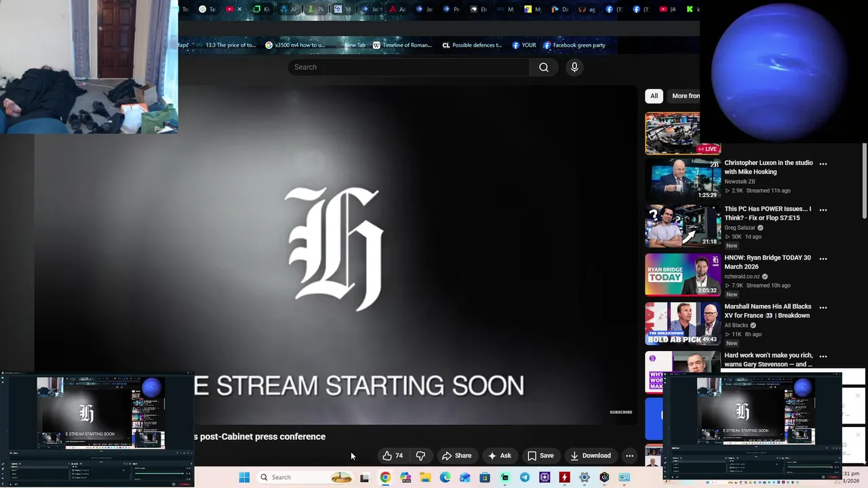The height and width of the screenshot is (488, 868).
Task: Open Settings gear from taskbar
Action: point(585,477)
